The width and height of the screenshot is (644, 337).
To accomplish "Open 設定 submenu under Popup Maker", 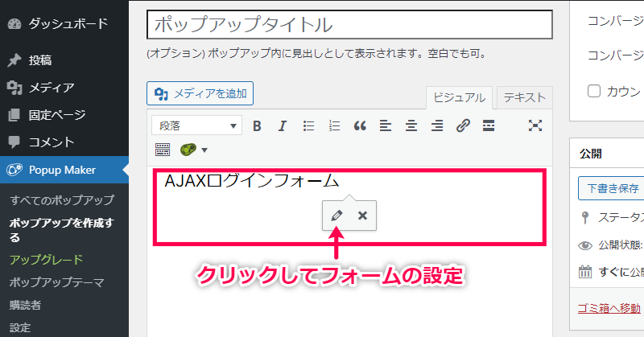I will 20,327.
